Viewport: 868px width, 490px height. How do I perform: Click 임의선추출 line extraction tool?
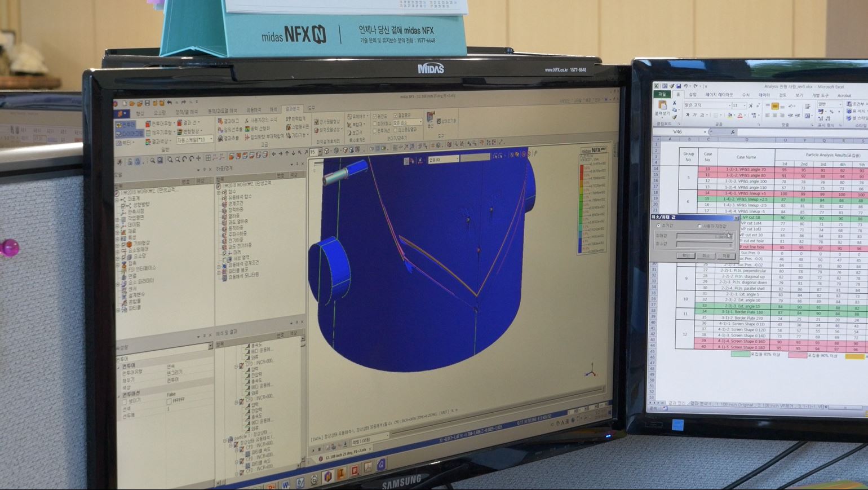[x=231, y=130]
